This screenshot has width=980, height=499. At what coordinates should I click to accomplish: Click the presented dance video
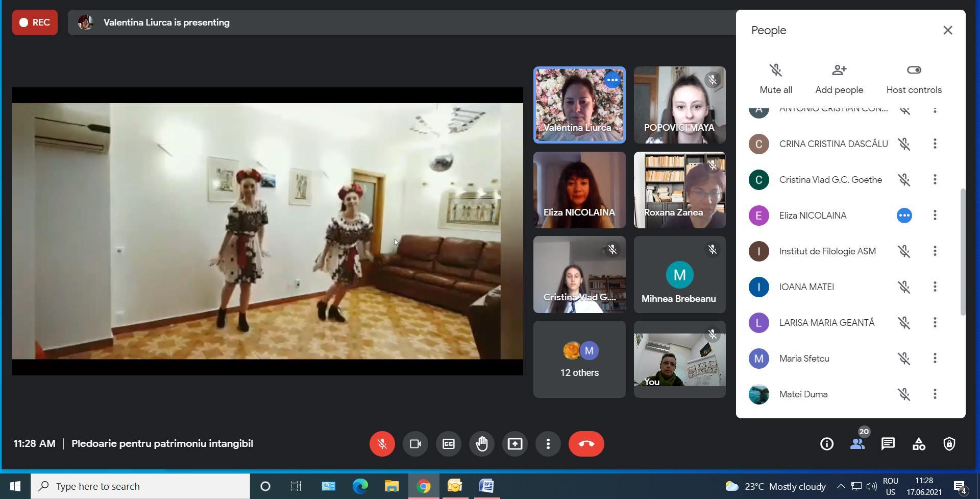tap(267, 231)
